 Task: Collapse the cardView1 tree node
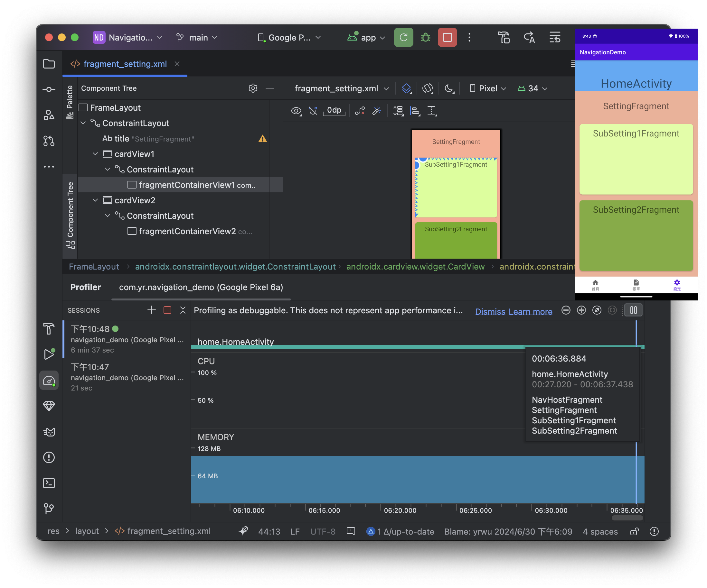96,154
